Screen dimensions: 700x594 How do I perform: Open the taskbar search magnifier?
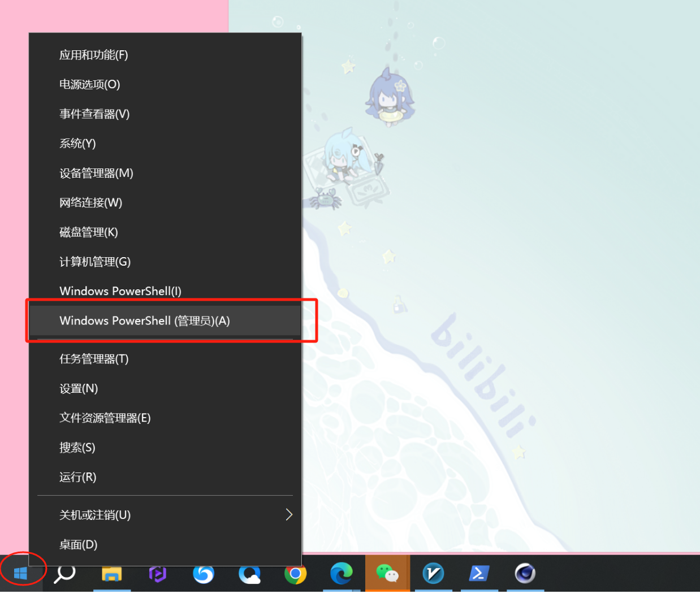tap(65, 574)
